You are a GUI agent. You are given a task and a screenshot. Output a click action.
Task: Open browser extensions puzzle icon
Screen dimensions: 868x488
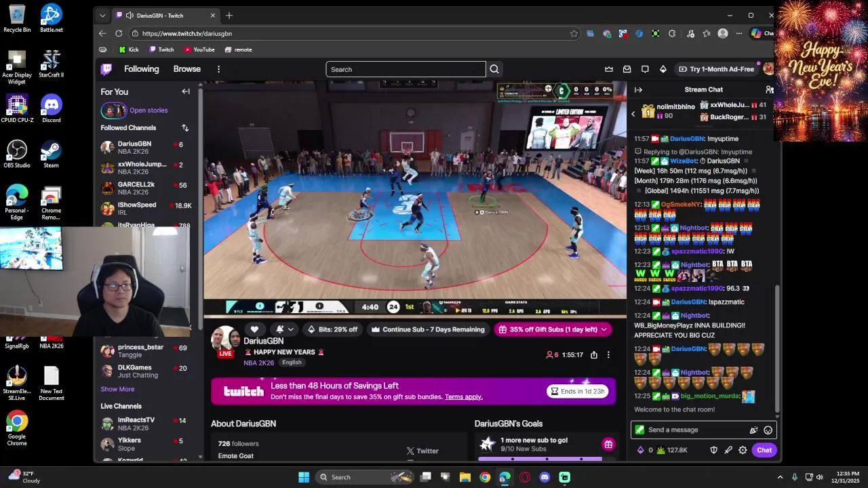[x=672, y=33]
